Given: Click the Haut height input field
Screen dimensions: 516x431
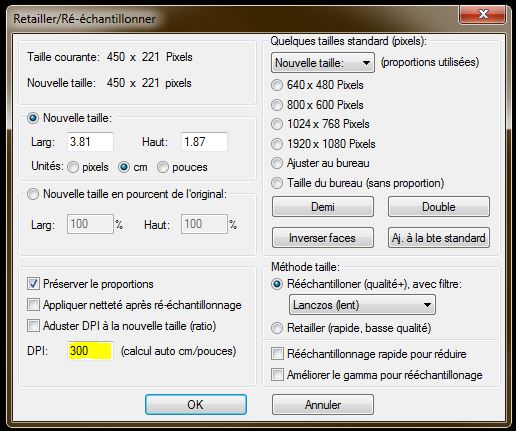Looking at the screenshot, I should (x=204, y=142).
